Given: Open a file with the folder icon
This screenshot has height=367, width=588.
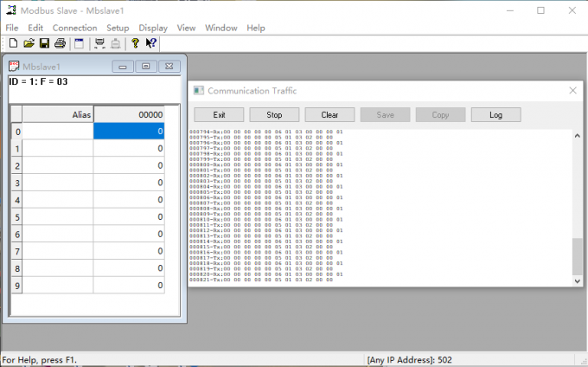Looking at the screenshot, I should point(29,43).
